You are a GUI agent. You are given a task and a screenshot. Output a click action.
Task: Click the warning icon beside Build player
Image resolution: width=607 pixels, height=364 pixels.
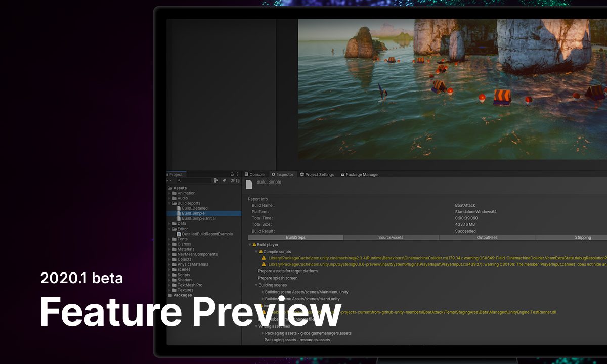[x=254, y=245]
